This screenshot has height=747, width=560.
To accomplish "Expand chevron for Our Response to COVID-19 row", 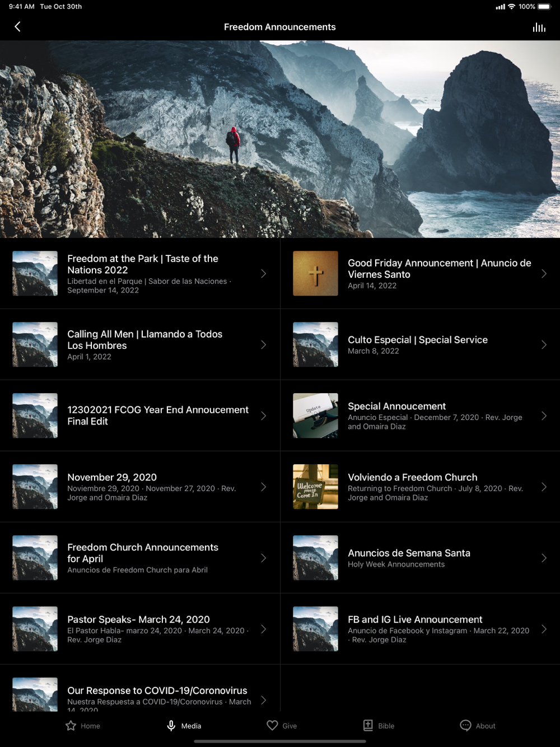I will click(263, 700).
